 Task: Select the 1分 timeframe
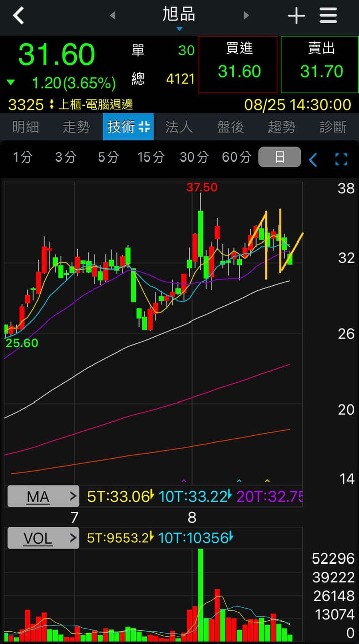click(x=22, y=157)
